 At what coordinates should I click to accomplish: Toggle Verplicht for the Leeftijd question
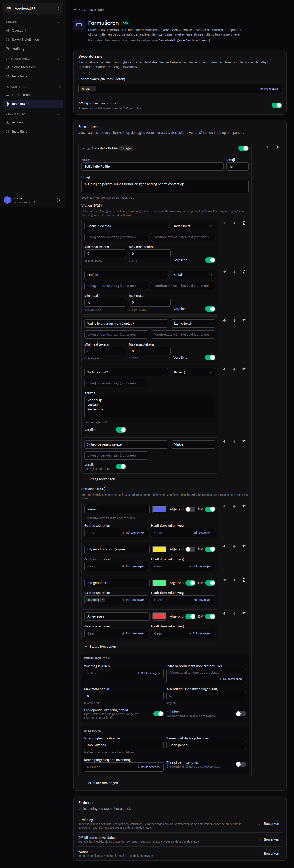[210, 309]
